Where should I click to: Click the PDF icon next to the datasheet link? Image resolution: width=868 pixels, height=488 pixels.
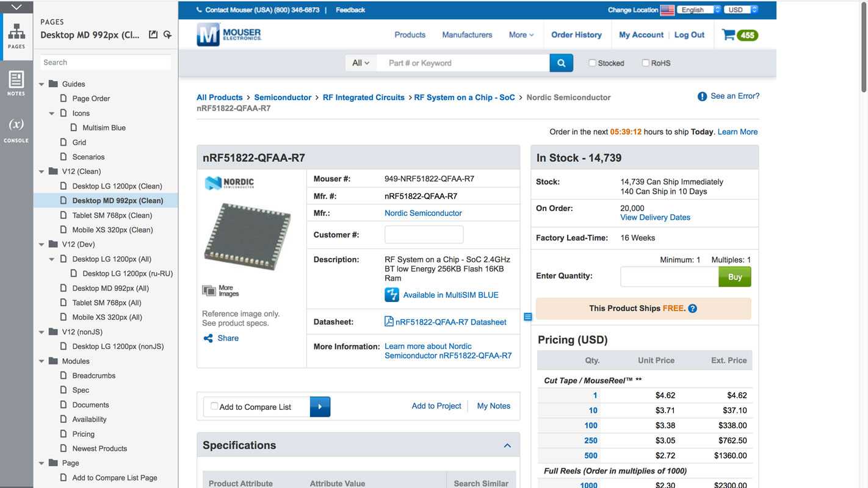point(389,322)
